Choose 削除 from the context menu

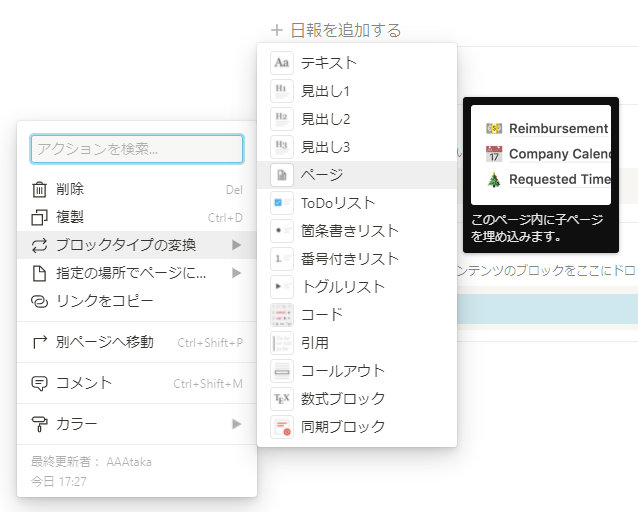(x=137, y=189)
